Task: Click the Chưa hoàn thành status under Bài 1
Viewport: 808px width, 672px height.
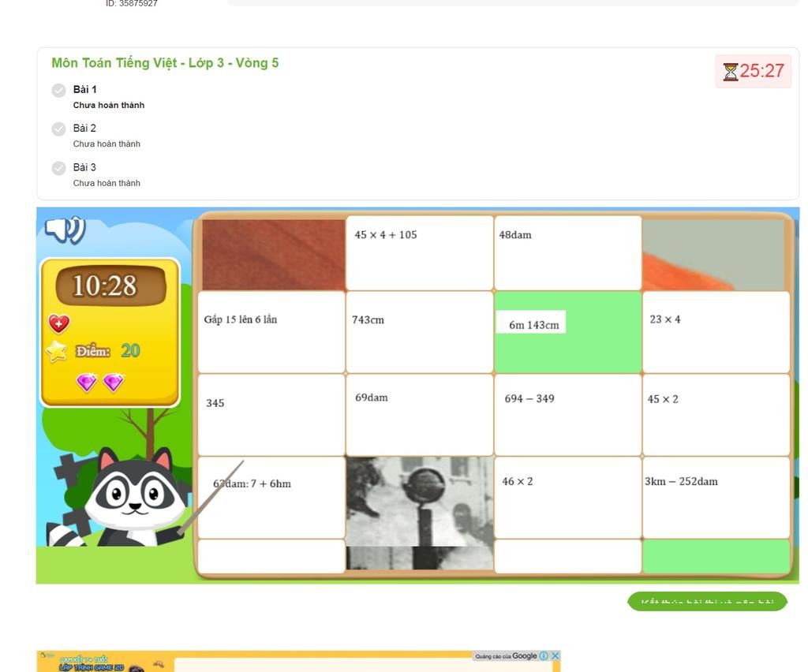Action: (109, 105)
